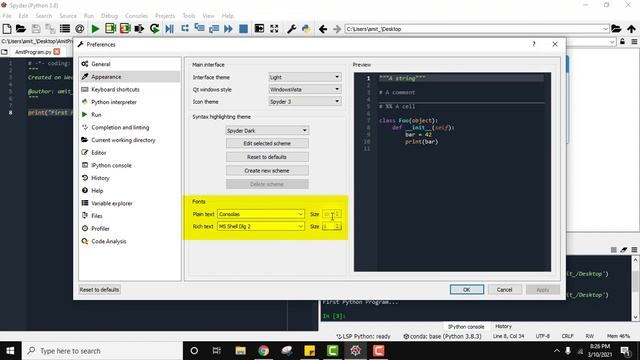Image resolution: width=640 pixels, height=360 pixels.
Task: Click the Open file folder icon
Action: pos(21,29)
